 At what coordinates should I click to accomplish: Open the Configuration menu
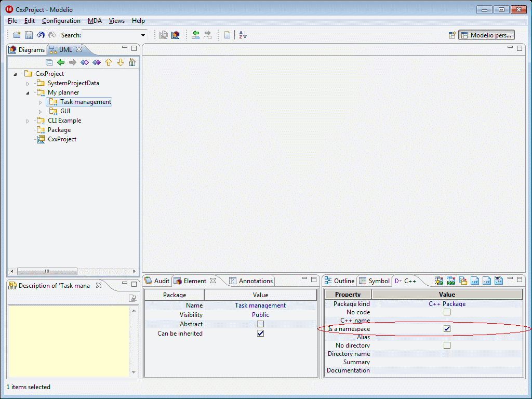[61, 21]
